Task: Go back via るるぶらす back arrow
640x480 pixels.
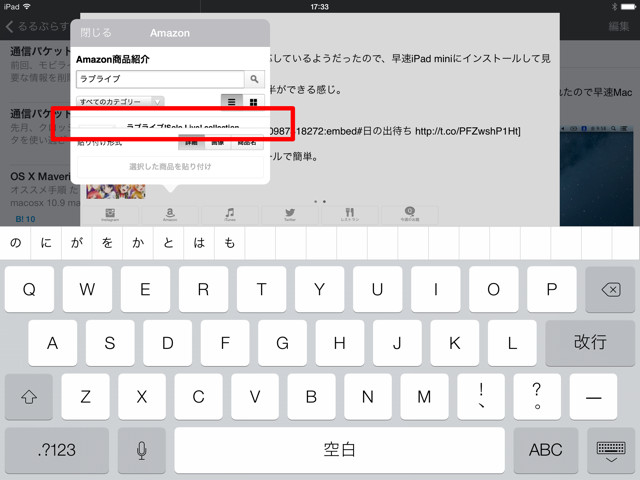Action: click(37, 27)
